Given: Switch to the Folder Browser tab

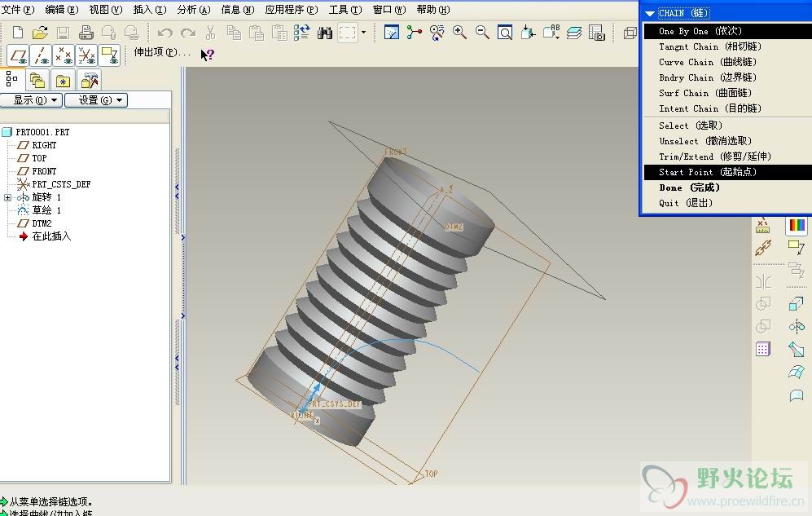Looking at the screenshot, I should click(x=37, y=81).
